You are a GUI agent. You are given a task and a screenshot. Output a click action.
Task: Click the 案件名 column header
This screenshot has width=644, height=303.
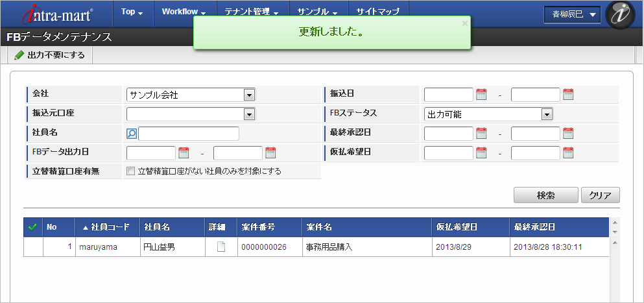(x=367, y=227)
